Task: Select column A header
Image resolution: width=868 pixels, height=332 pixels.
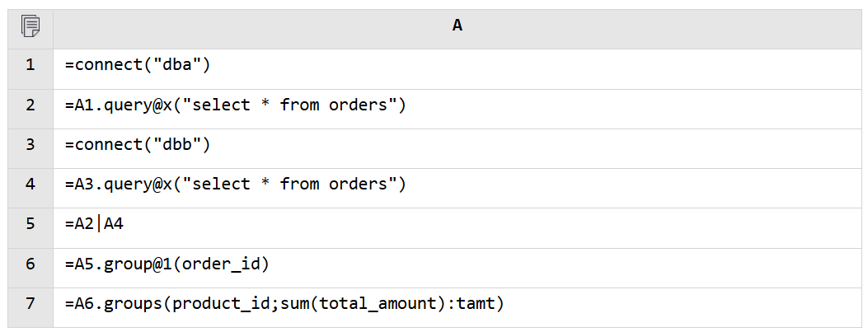Action: tap(457, 26)
